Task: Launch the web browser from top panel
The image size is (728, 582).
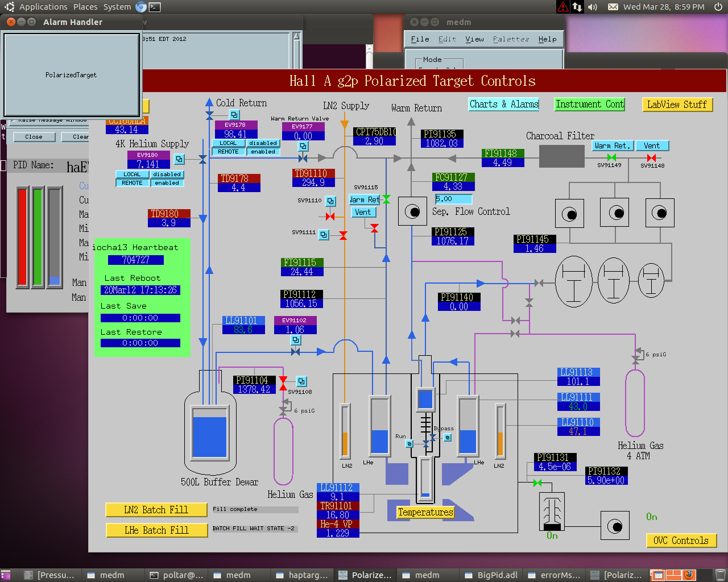Action: tap(141, 7)
